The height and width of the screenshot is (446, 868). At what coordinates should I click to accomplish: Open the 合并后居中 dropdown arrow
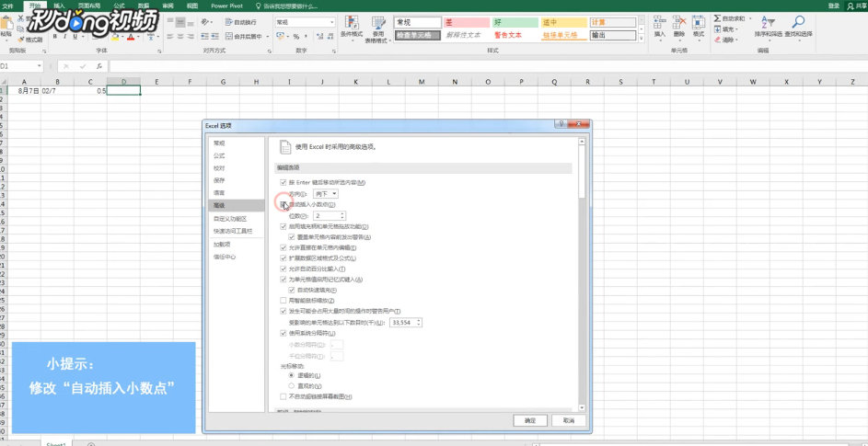[267, 37]
